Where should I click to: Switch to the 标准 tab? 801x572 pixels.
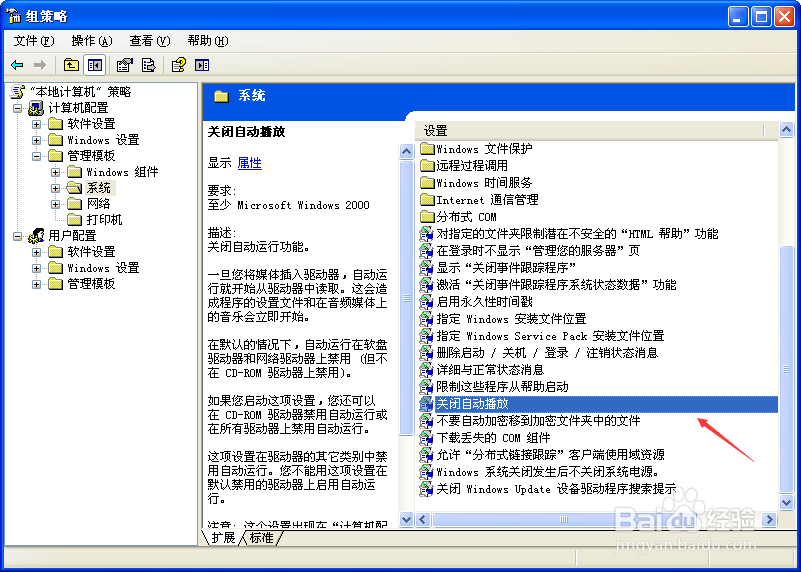[262, 537]
